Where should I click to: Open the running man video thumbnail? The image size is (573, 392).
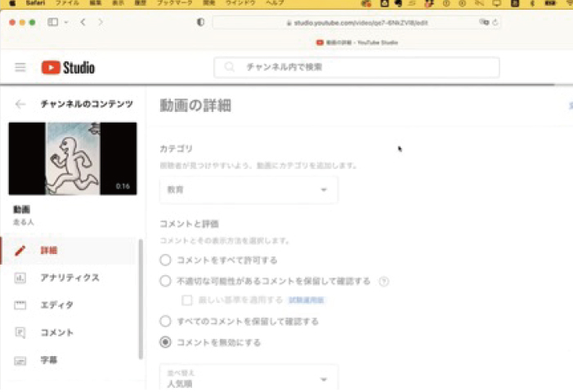[x=73, y=158]
